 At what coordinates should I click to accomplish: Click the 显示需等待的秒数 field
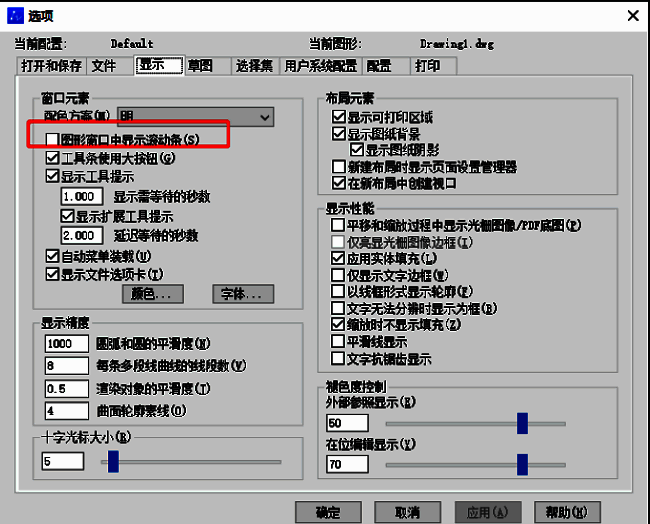82,196
